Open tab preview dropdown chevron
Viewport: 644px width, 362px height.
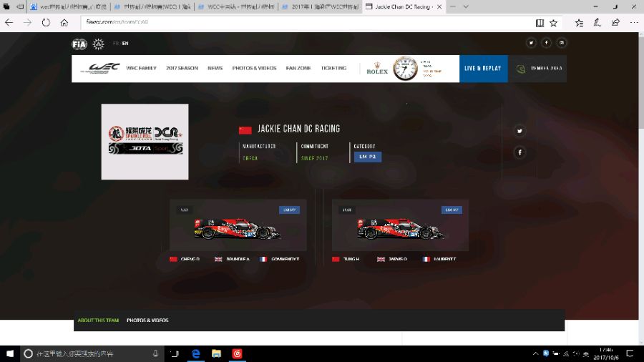pyautogui.click(x=466, y=6)
